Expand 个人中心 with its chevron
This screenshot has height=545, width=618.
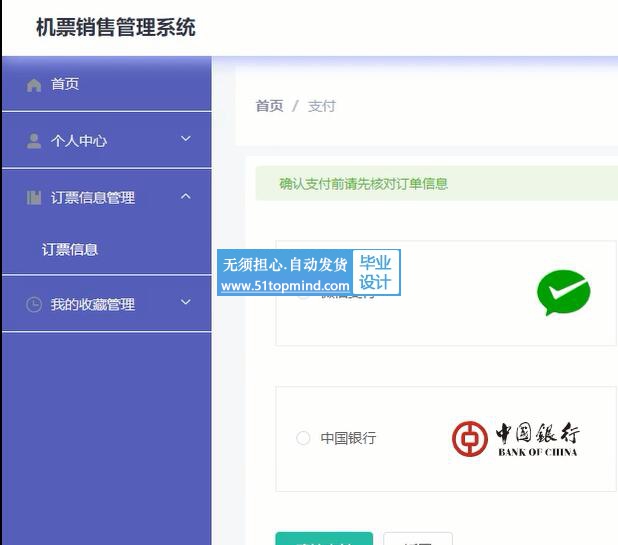pos(186,139)
